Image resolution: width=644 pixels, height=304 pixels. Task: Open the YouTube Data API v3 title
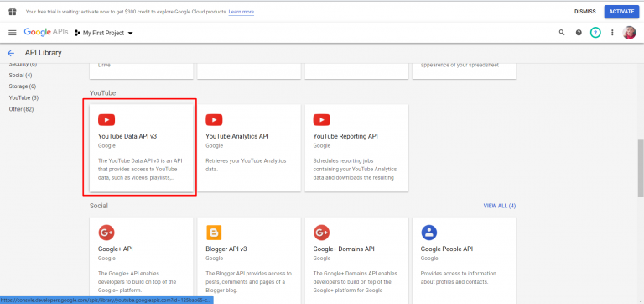click(127, 136)
